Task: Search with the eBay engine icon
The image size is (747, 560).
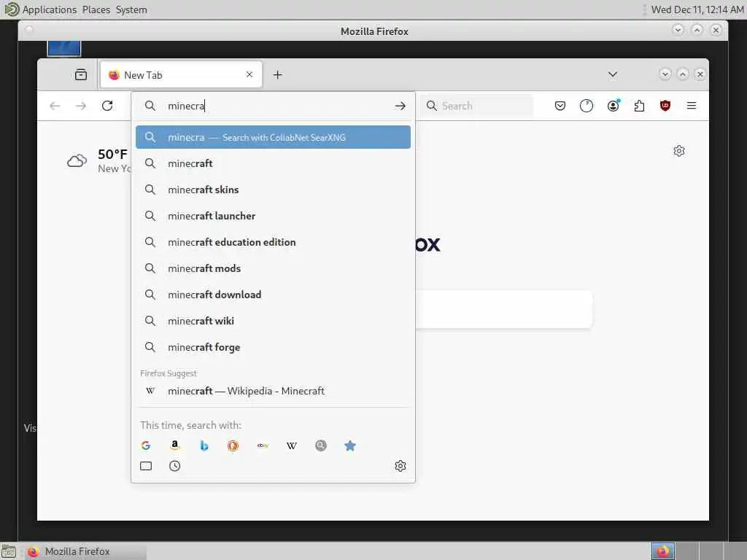Action: click(x=263, y=446)
